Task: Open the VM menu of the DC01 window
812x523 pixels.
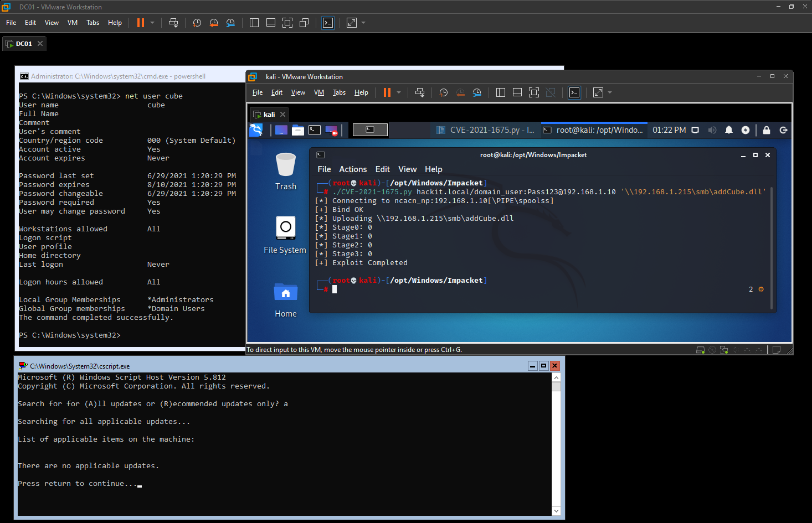Action: point(73,23)
